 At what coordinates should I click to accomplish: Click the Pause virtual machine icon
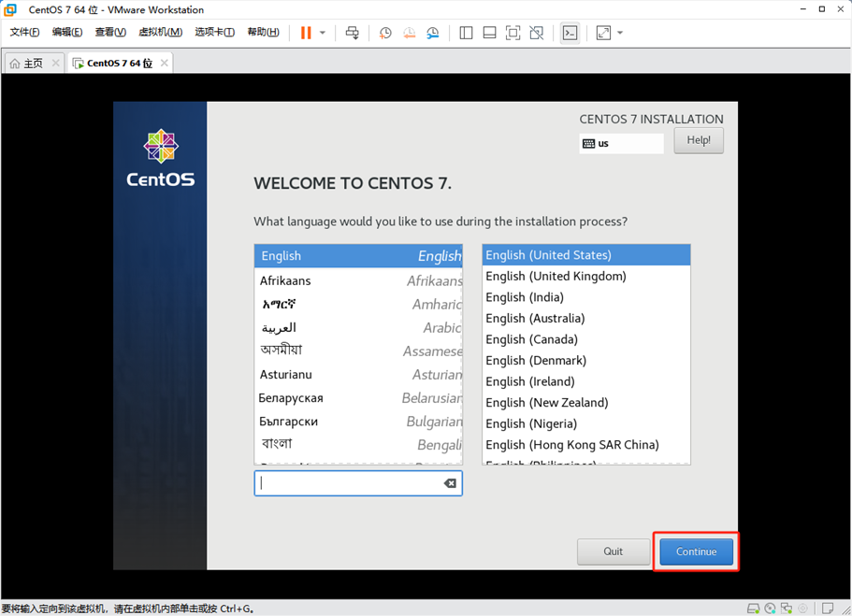[x=306, y=33]
